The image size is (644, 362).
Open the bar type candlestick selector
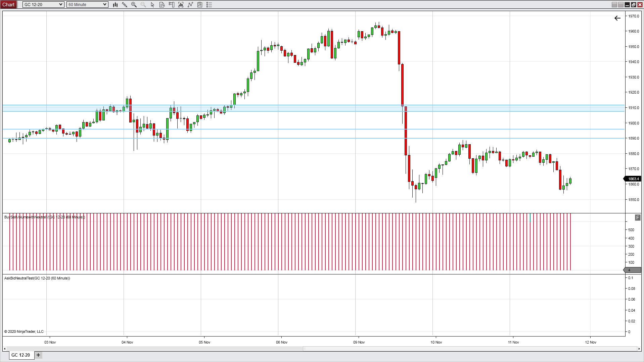tap(115, 5)
